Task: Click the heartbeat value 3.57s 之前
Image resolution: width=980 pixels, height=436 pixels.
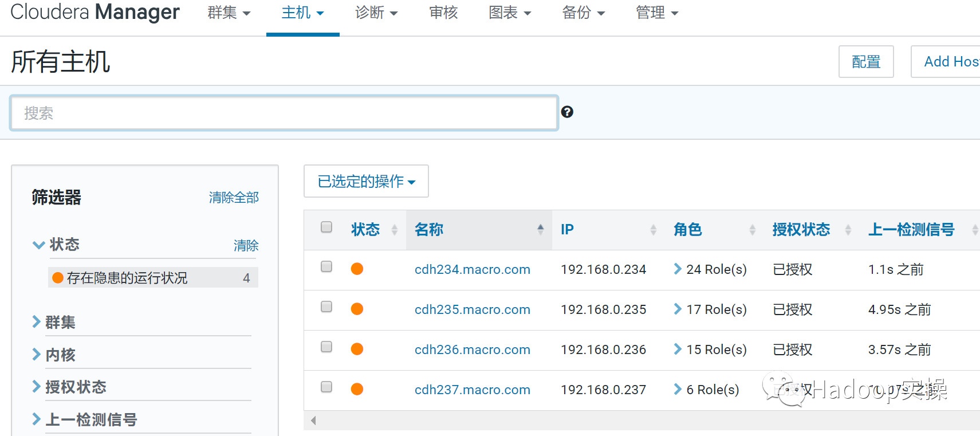Action: (900, 349)
